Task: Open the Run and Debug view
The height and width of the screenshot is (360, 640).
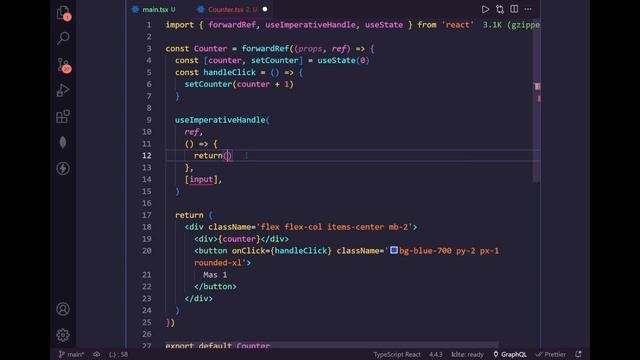Action: point(63,90)
